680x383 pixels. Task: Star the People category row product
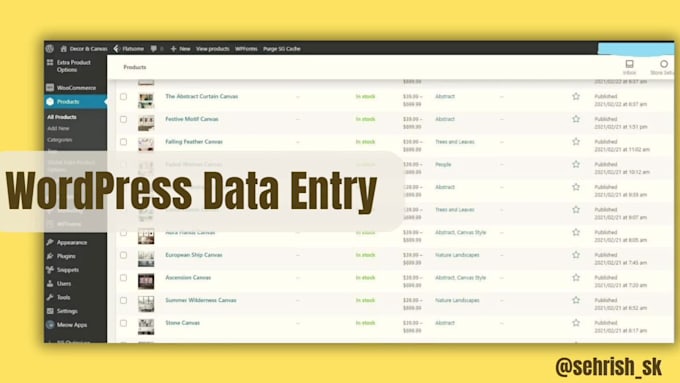[576, 164]
